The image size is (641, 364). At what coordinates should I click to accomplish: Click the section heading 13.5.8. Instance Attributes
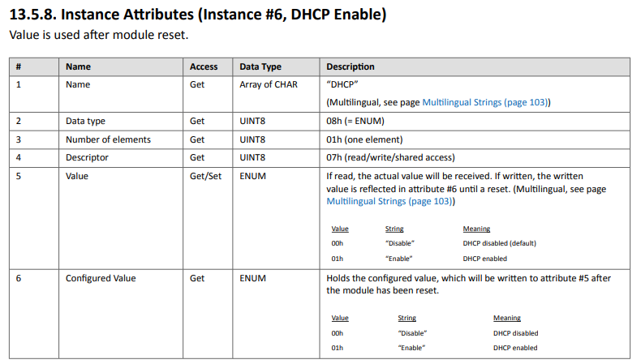[x=197, y=15]
